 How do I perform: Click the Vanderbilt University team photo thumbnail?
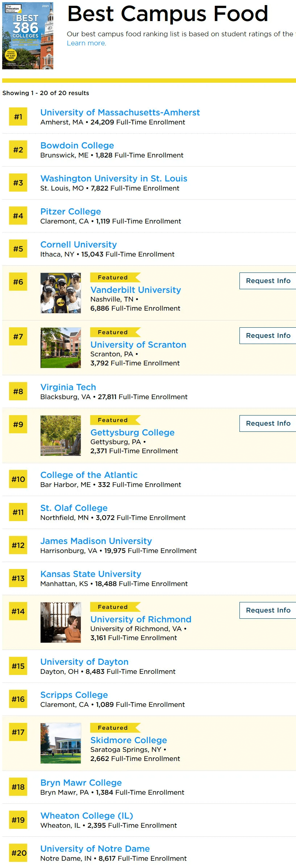click(61, 293)
